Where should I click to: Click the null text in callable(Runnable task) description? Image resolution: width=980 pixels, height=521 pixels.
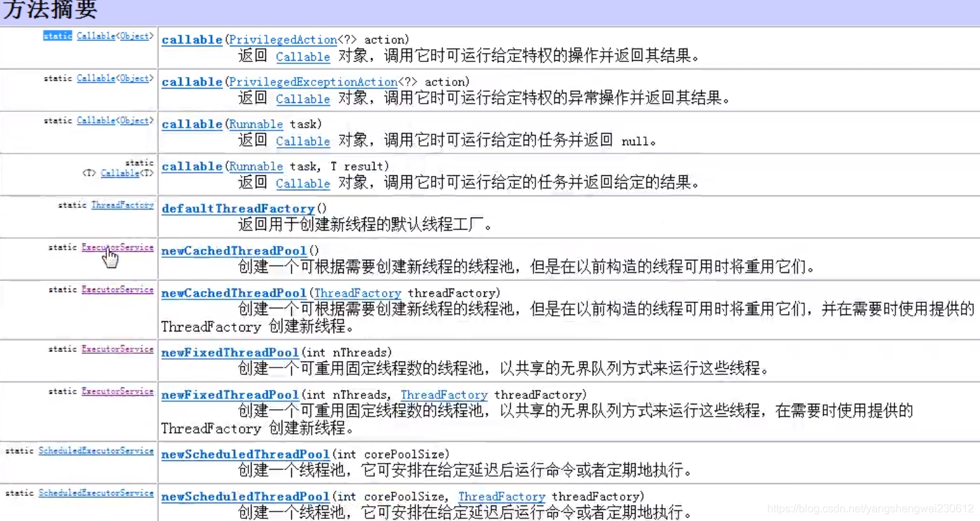(635, 142)
